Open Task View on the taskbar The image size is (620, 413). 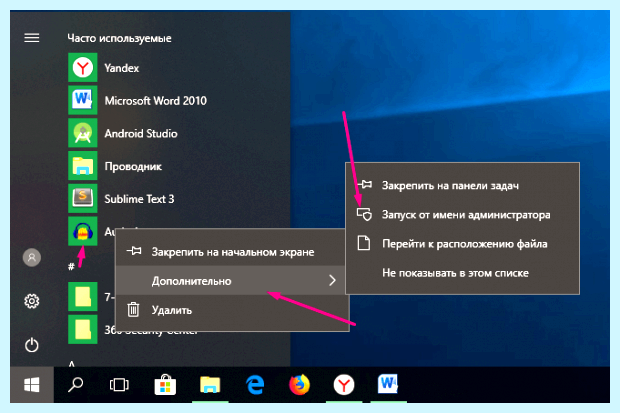(119, 385)
